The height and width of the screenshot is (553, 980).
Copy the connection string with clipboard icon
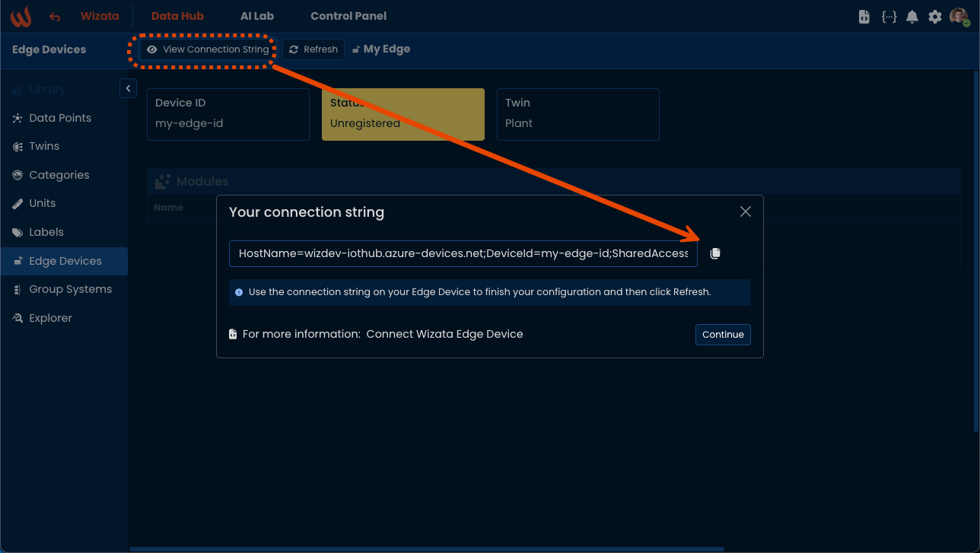point(715,253)
